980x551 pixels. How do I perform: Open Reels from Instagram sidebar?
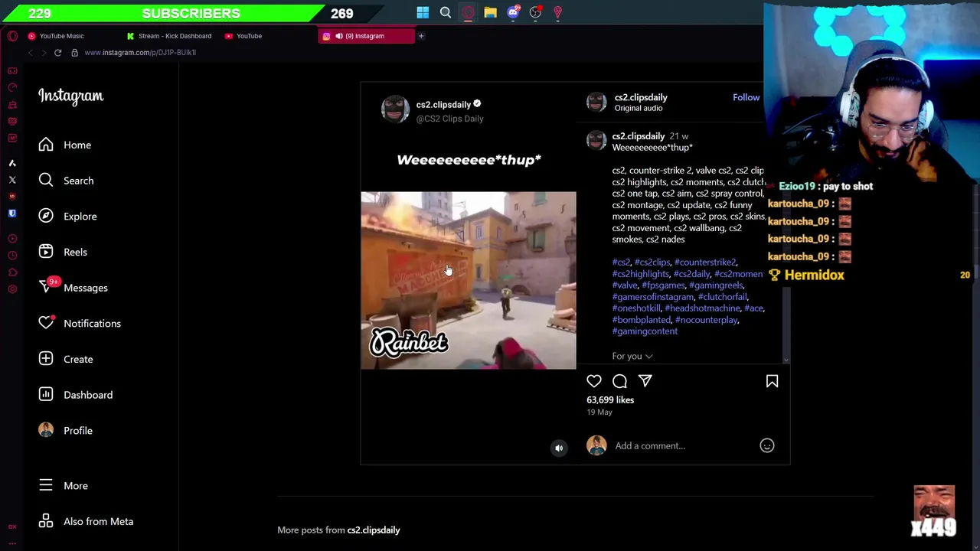(64, 252)
